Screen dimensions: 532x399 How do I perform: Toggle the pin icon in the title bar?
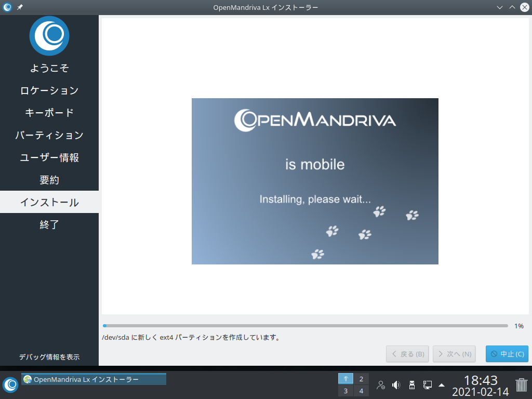tap(20, 7)
